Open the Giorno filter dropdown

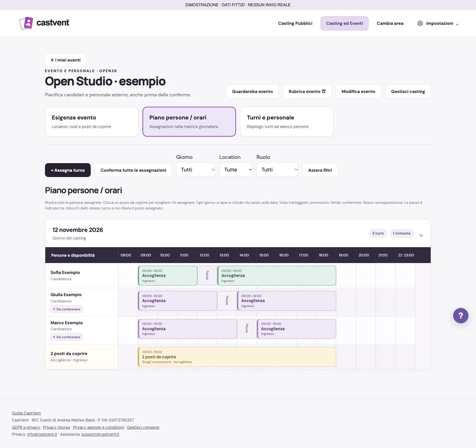[196, 170]
